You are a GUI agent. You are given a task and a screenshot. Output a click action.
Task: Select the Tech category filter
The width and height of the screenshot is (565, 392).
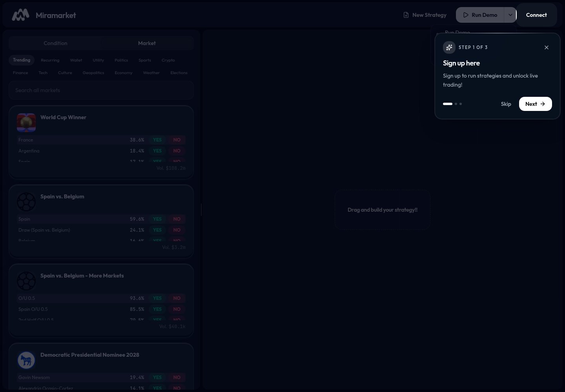pos(43,73)
